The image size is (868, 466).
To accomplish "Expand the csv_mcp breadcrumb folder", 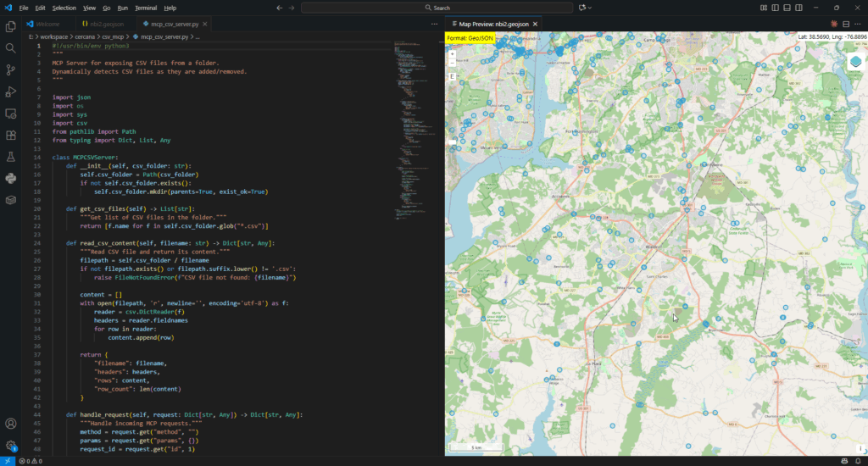I will (x=113, y=37).
